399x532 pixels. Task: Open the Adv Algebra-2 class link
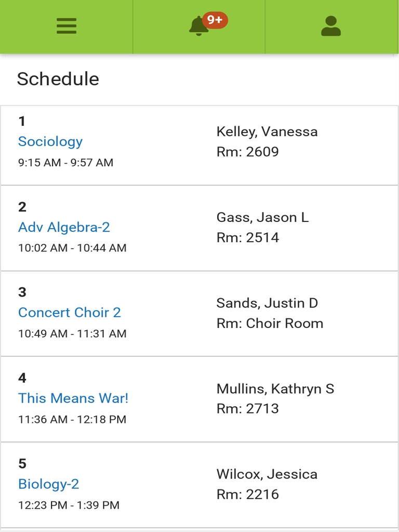click(64, 227)
